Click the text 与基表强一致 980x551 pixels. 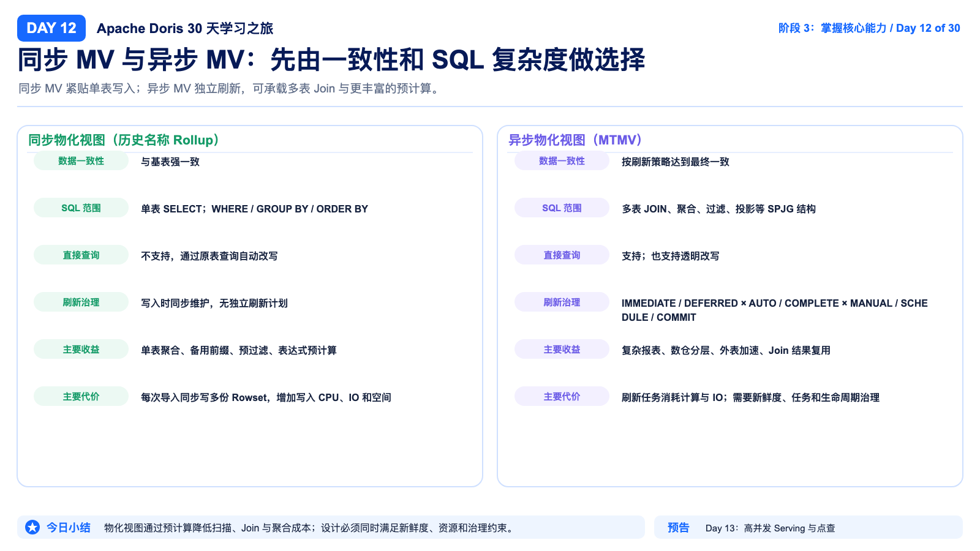(170, 162)
